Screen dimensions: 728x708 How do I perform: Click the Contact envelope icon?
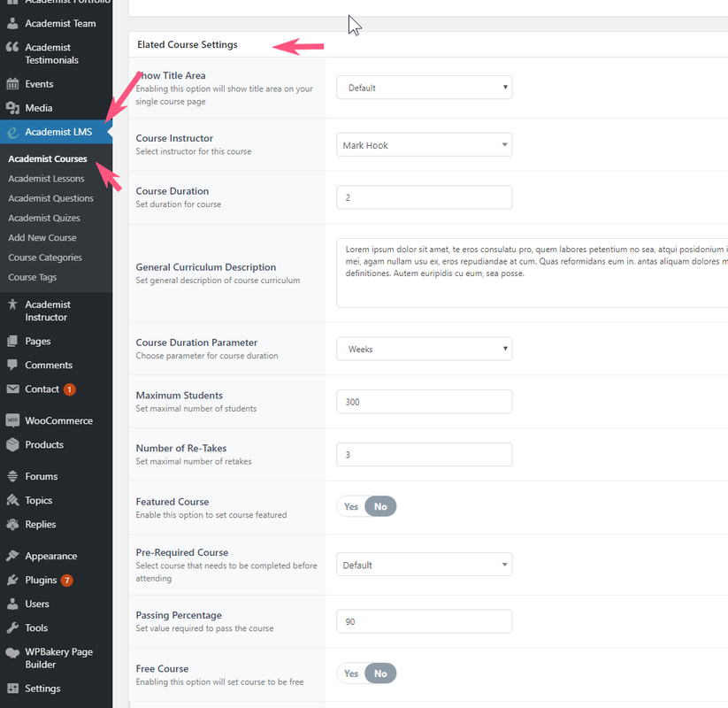click(x=12, y=389)
